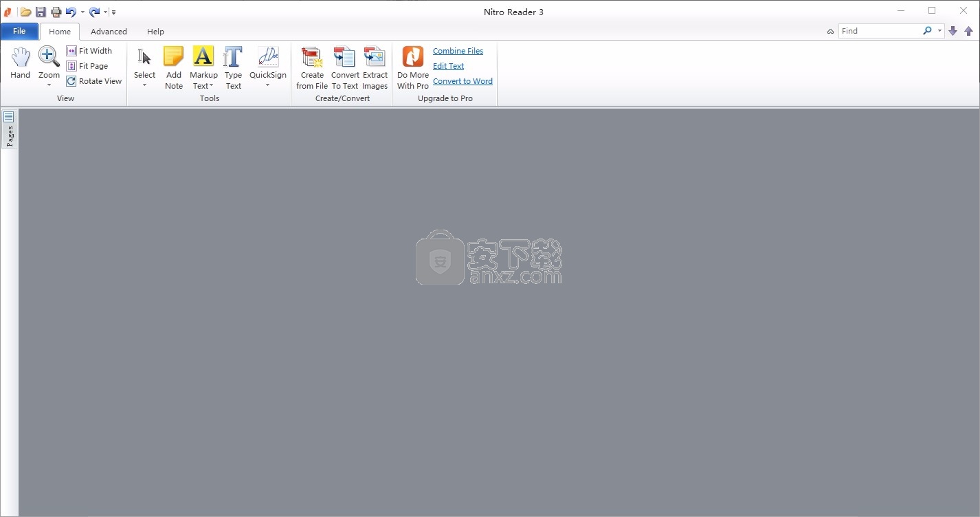Click the Markup Text highlighter icon
The image size is (980, 517).
click(203, 58)
